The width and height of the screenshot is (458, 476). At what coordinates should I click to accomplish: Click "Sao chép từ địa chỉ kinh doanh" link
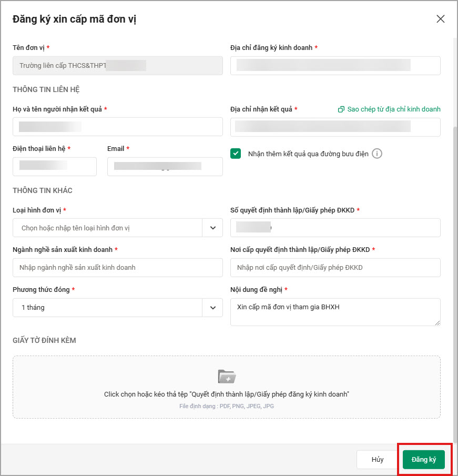[393, 109]
